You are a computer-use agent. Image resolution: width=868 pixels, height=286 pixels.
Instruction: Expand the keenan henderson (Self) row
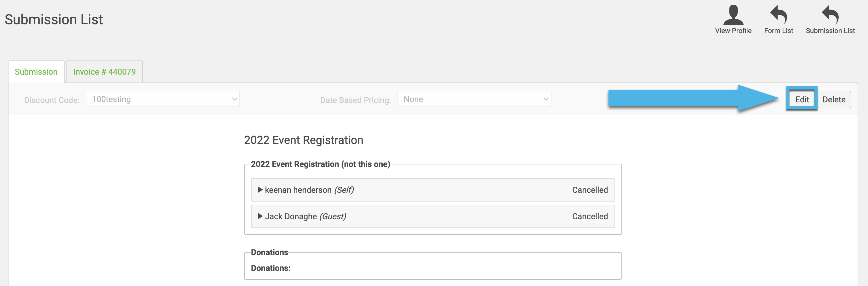point(433,190)
